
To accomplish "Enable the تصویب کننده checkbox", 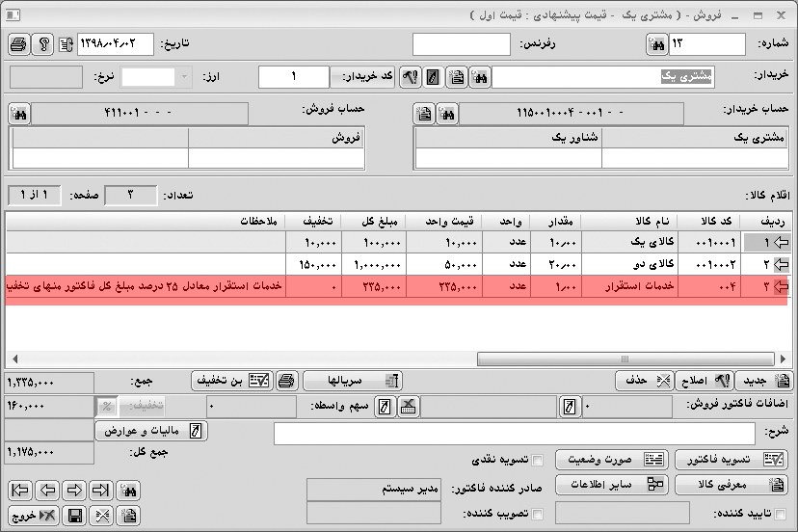I will pos(538,515).
